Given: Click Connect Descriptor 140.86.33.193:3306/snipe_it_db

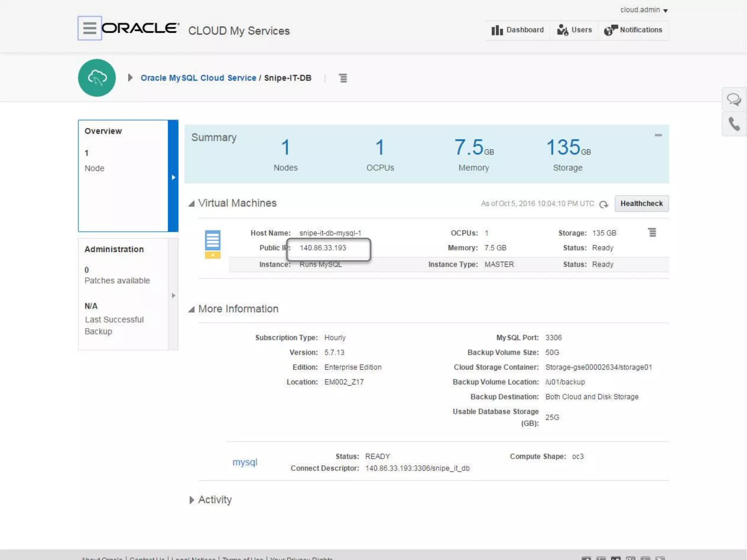Looking at the screenshot, I should [x=417, y=468].
